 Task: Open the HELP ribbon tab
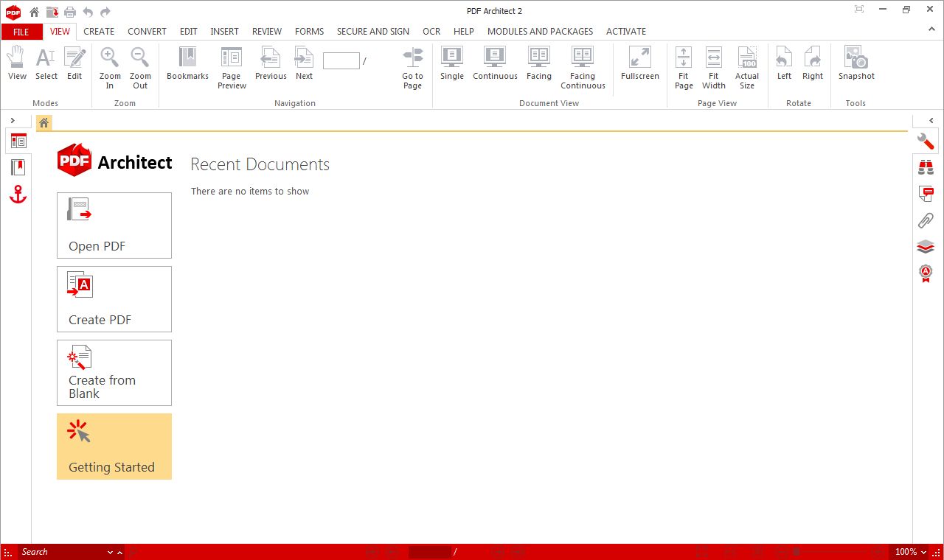(x=464, y=32)
